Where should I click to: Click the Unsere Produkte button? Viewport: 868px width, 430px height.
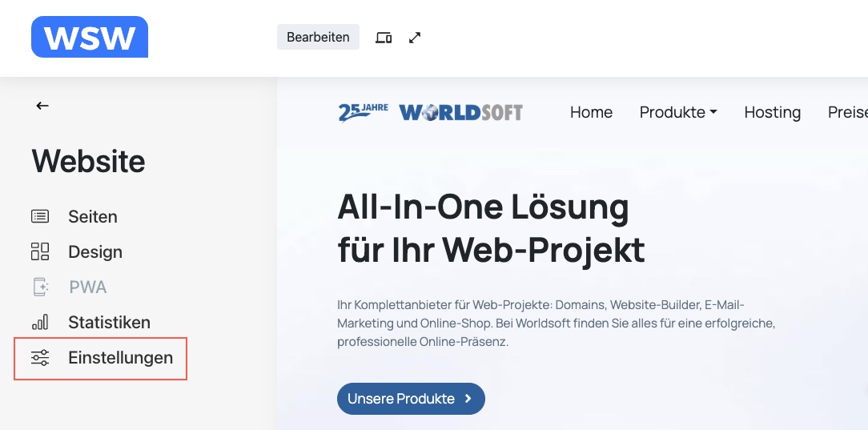(411, 399)
